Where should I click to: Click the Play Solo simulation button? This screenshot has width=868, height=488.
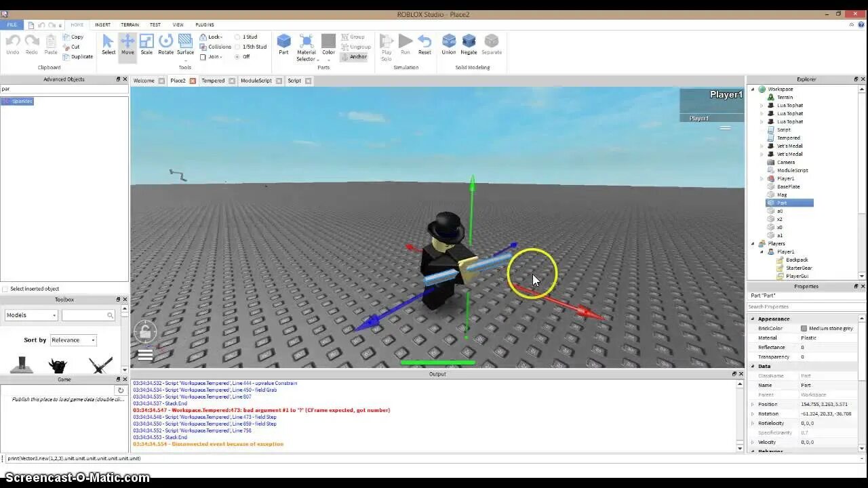[387, 47]
